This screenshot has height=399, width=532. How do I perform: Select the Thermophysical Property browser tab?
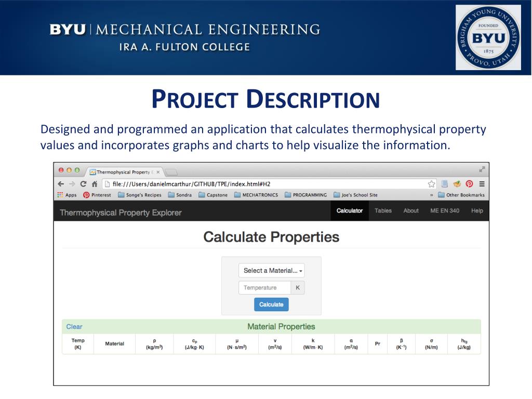[124, 172]
